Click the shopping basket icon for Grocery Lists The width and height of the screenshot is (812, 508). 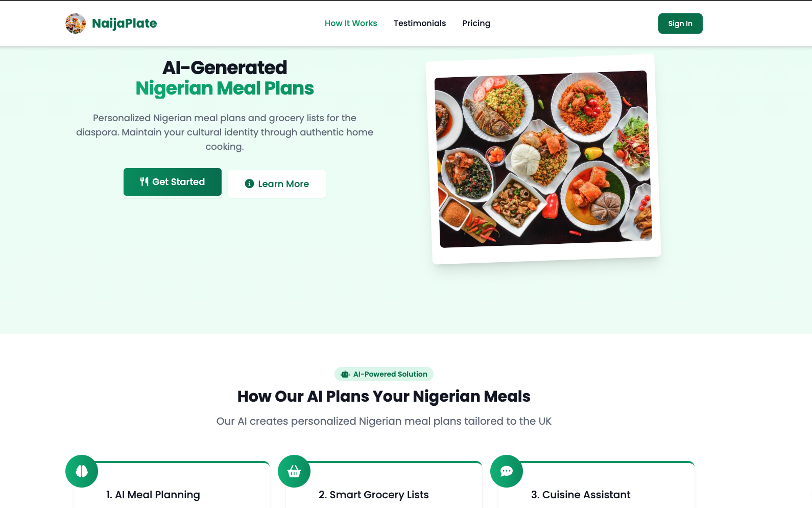(x=294, y=471)
